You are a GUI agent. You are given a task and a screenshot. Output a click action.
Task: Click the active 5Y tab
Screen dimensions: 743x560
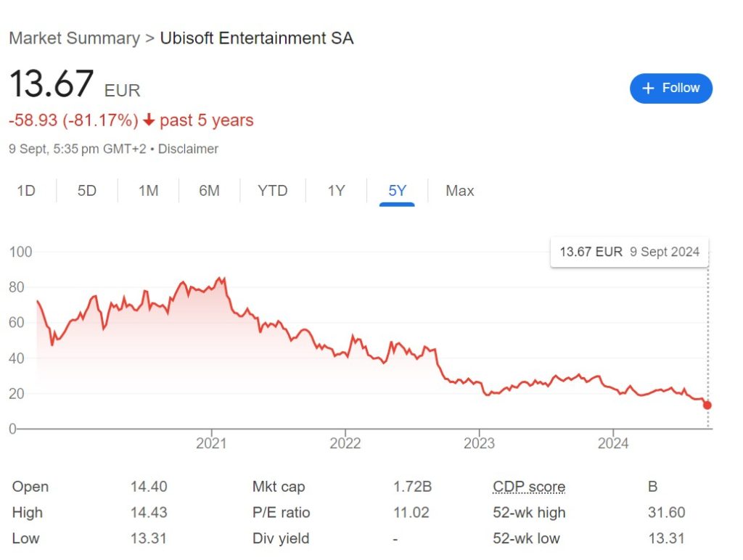398,191
